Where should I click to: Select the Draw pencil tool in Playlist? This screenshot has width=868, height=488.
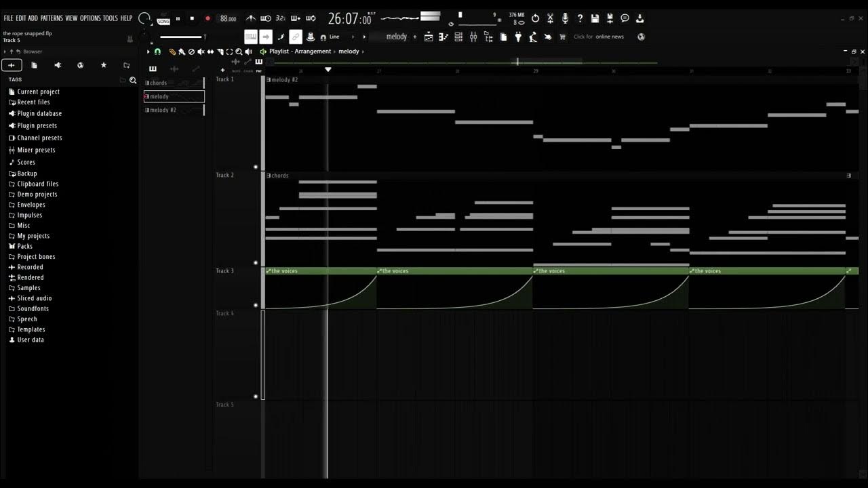(172, 52)
